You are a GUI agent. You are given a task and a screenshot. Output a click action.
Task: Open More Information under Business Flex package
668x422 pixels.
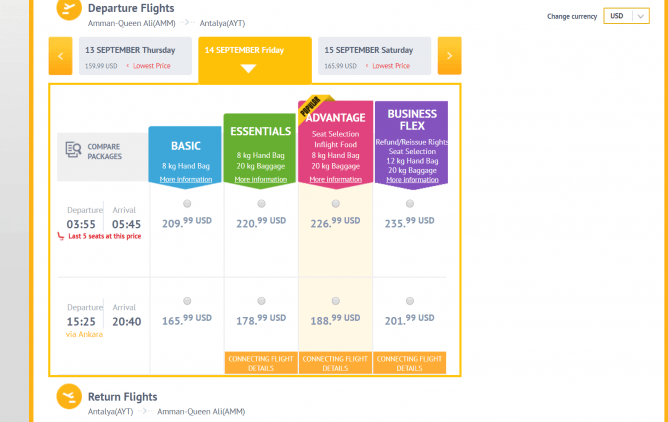coord(410,180)
